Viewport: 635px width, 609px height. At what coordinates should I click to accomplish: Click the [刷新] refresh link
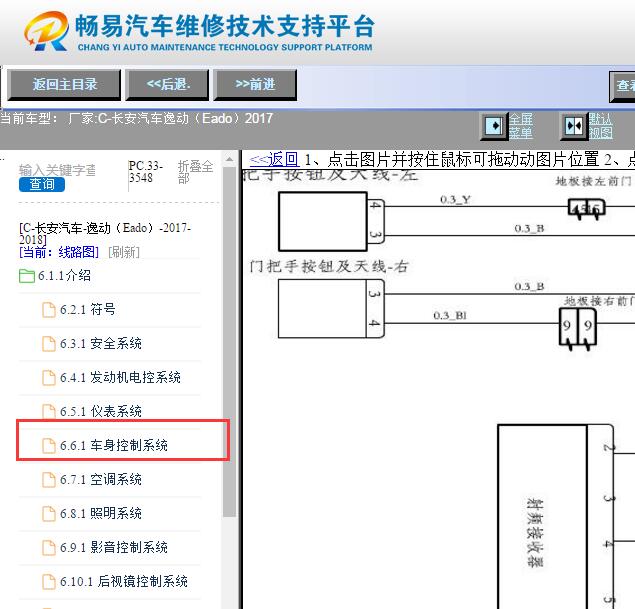[x=124, y=252]
